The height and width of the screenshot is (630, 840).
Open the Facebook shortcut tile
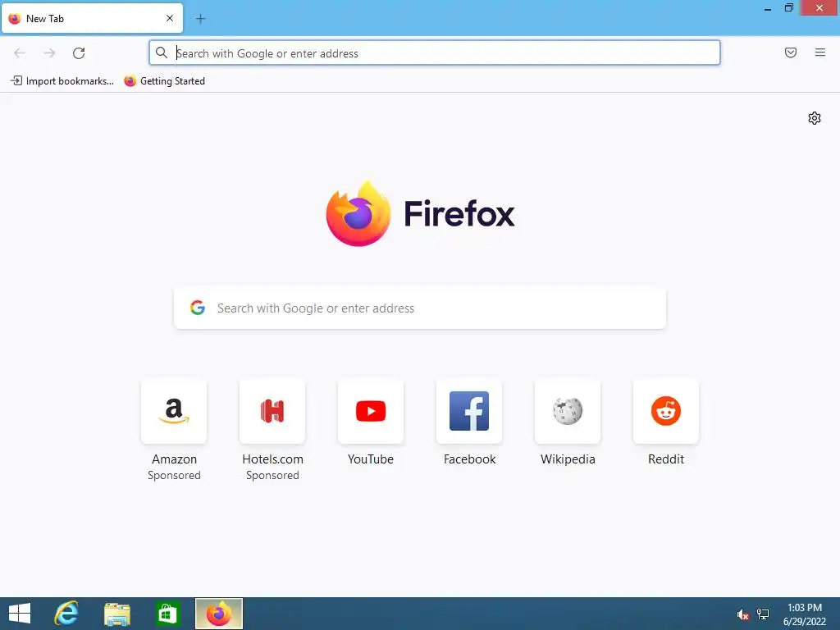pyautogui.click(x=469, y=411)
